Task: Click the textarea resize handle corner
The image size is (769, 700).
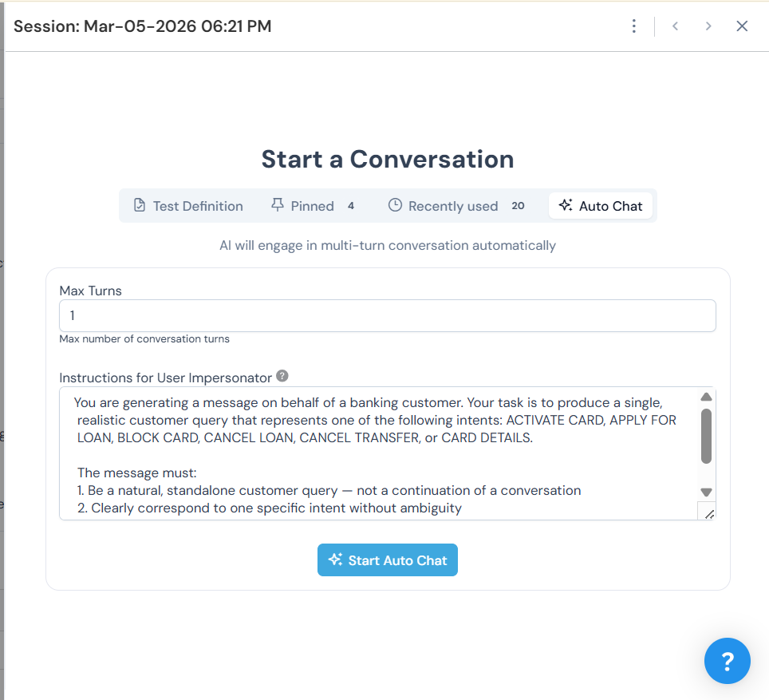Action: (708, 513)
